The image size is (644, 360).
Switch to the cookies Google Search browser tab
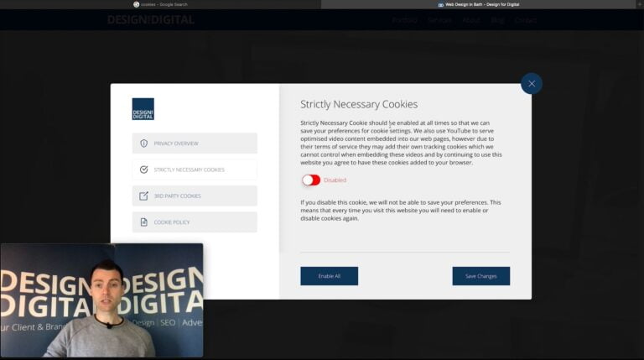pyautogui.click(x=161, y=4)
